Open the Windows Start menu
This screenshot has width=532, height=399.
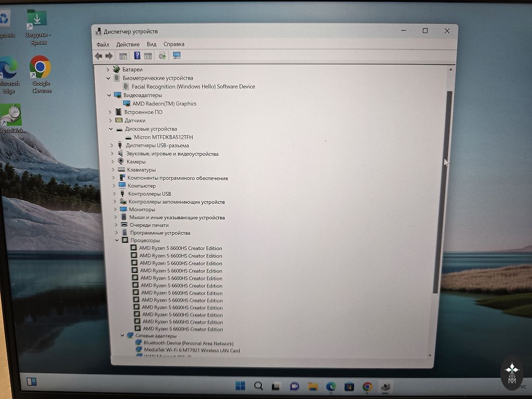click(x=240, y=386)
